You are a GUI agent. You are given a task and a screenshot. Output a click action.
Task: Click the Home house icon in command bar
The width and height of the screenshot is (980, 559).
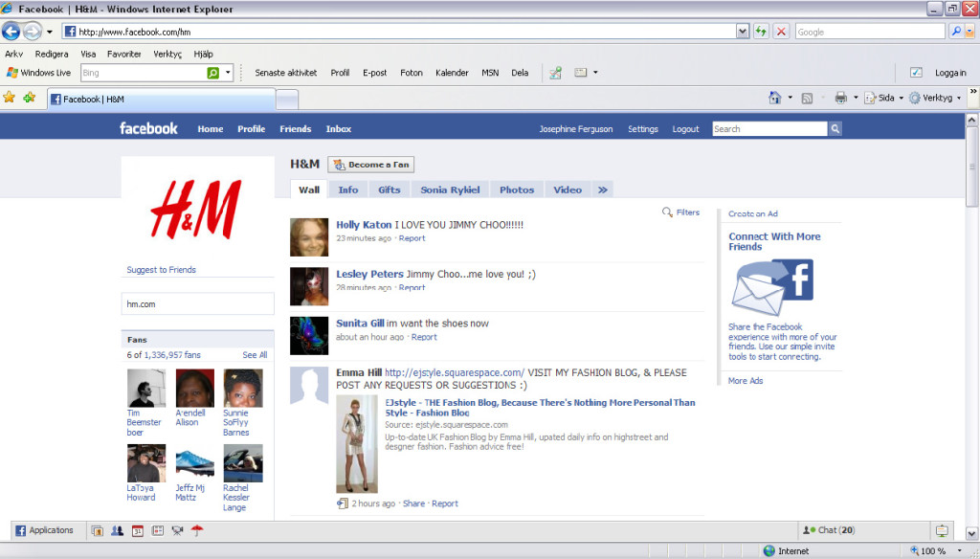[775, 98]
